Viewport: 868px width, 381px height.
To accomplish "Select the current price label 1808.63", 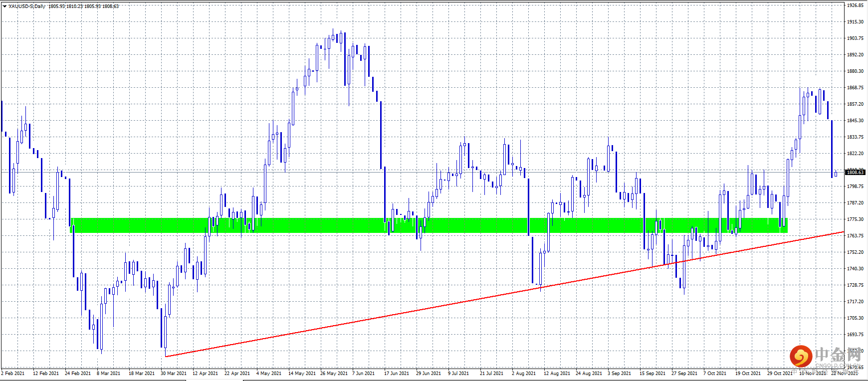I will coord(855,173).
